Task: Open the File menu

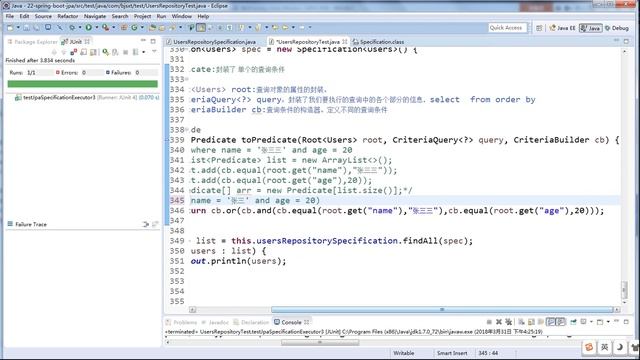Action: click(x=10, y=16)
